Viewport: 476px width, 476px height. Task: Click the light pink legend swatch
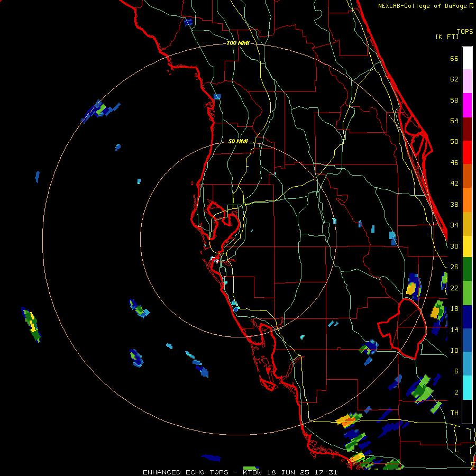point(467,81)
